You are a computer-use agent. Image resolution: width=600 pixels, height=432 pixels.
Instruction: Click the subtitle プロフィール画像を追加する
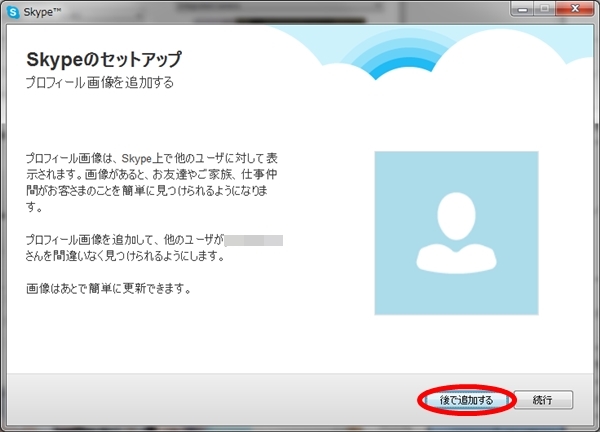pyautogui.click(x=100, y=82)
